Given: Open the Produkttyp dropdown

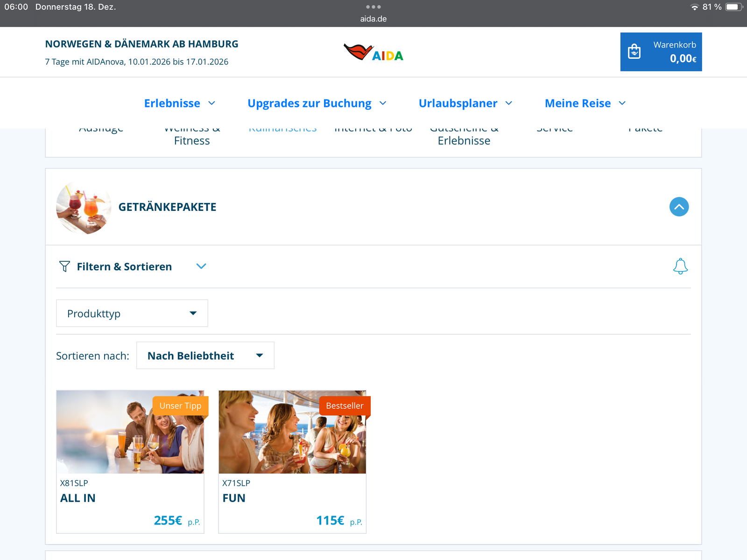Looking at the screenshot, I should (x=132, y=314).
